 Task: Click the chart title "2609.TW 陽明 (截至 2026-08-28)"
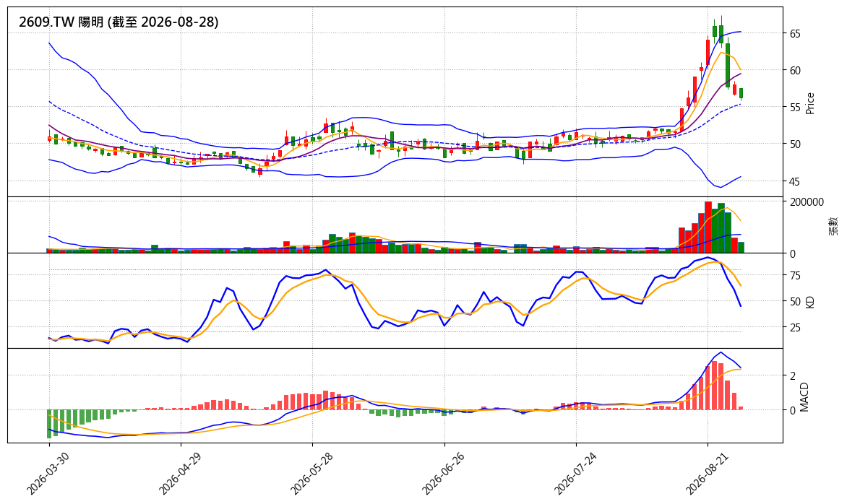[x=119, y=22]
